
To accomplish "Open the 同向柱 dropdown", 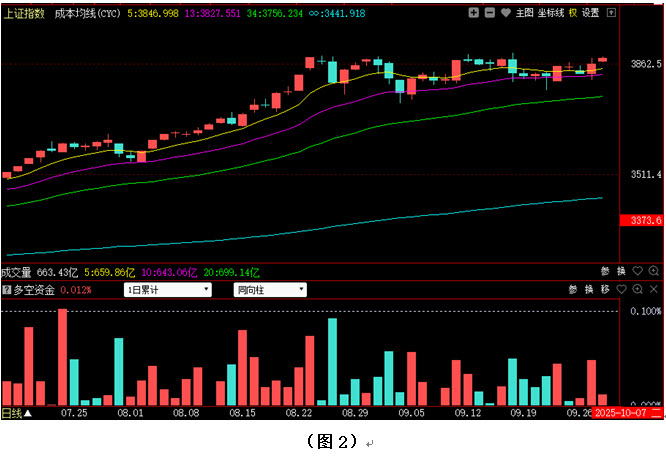I will click(x=270, y=290).
